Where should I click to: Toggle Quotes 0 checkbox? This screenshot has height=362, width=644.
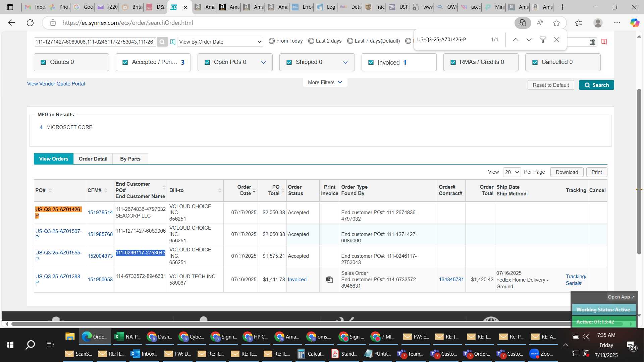click(x=43, y=62)
